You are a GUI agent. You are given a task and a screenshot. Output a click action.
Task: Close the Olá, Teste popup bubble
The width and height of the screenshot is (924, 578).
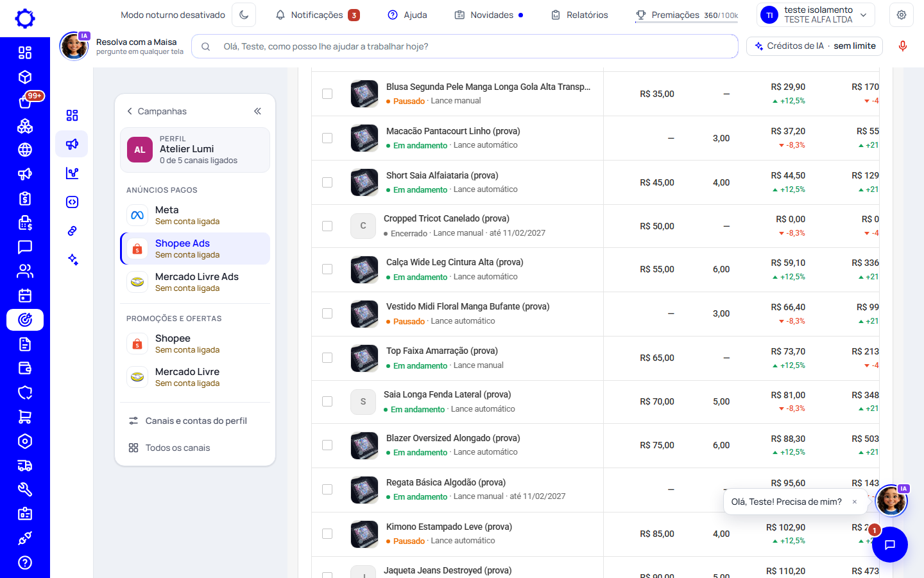pos(855,502)
